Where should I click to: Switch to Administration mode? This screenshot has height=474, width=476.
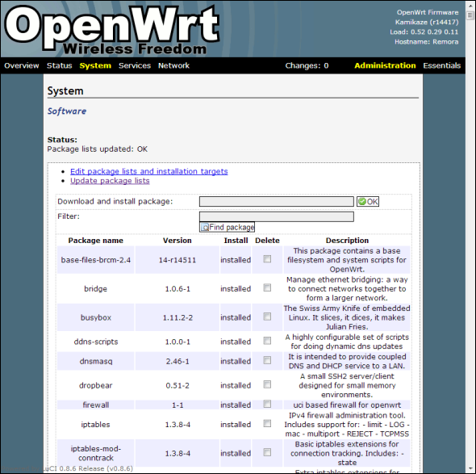point(385,65)
